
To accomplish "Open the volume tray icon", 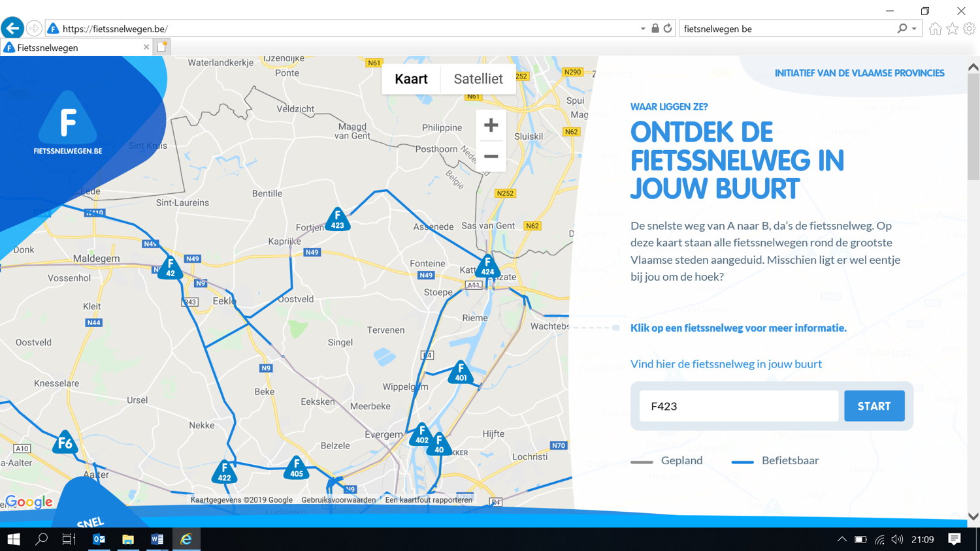I will tap(897, 539).
